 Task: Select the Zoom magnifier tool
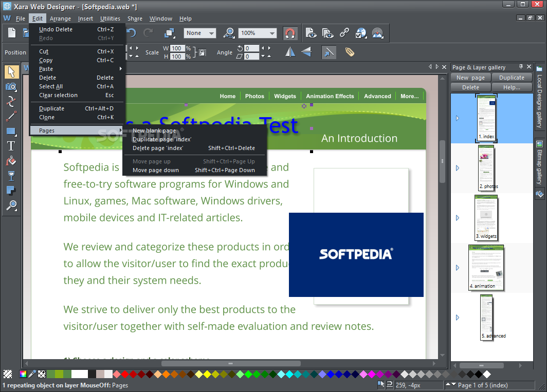(x=11, y=206)
